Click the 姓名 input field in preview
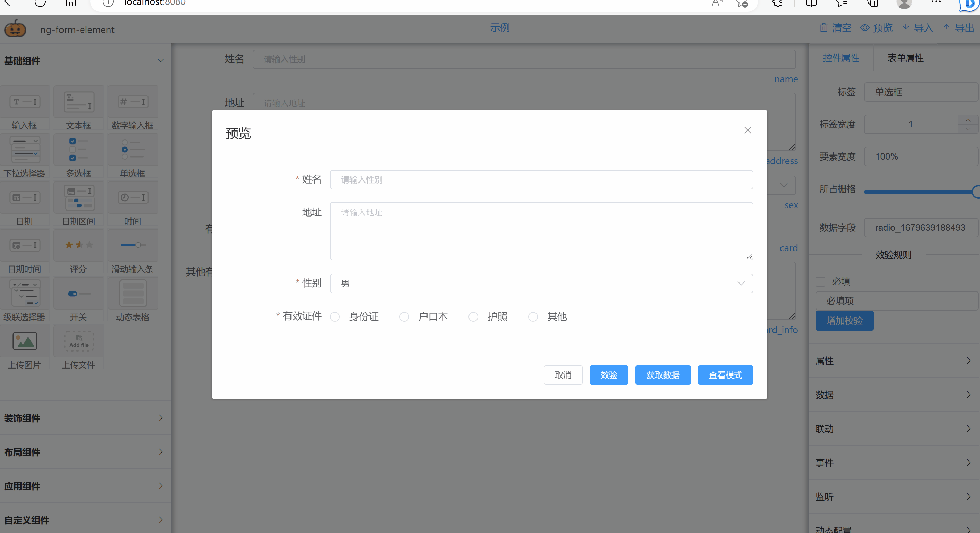The width and height of the screenshot is (980, 533). click(541, 180)
